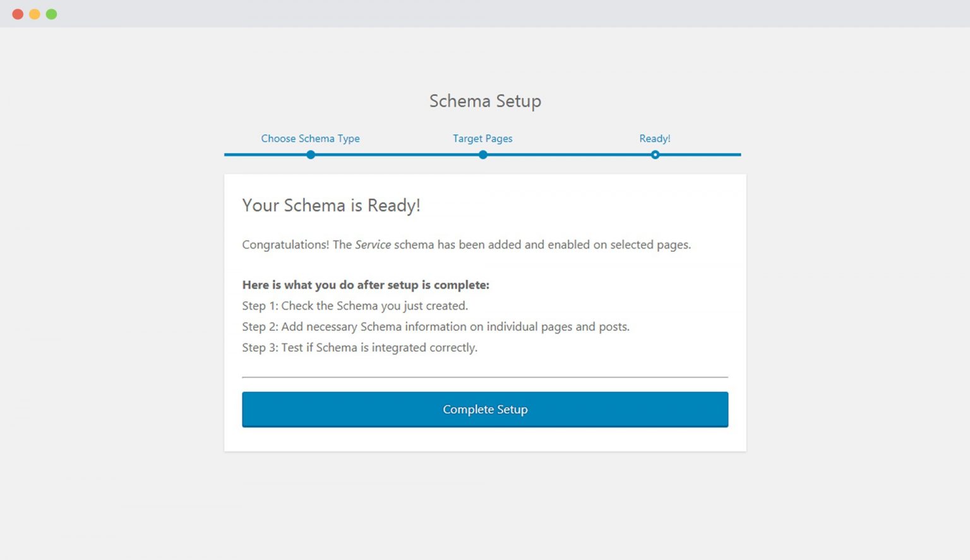Click the green zoom window control
The width and height of the screenshot is (970, 560).
pyautogui.click(x=51, y=13)
